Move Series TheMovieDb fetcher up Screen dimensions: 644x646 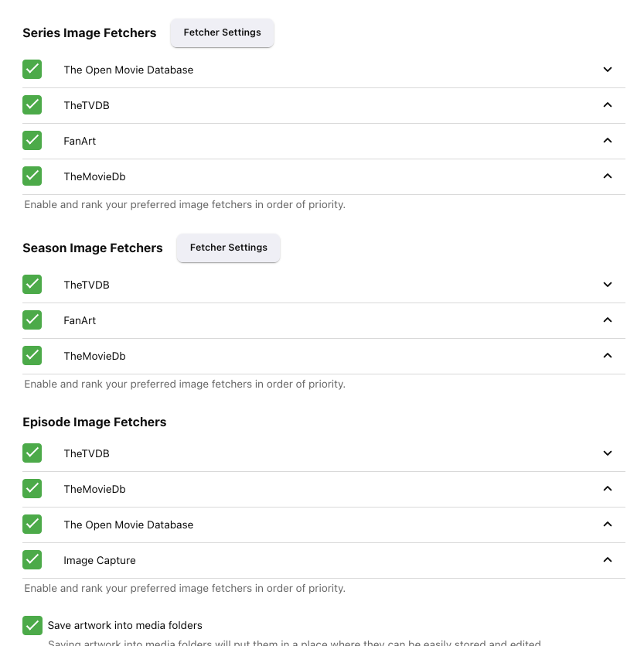pos(608,176)
